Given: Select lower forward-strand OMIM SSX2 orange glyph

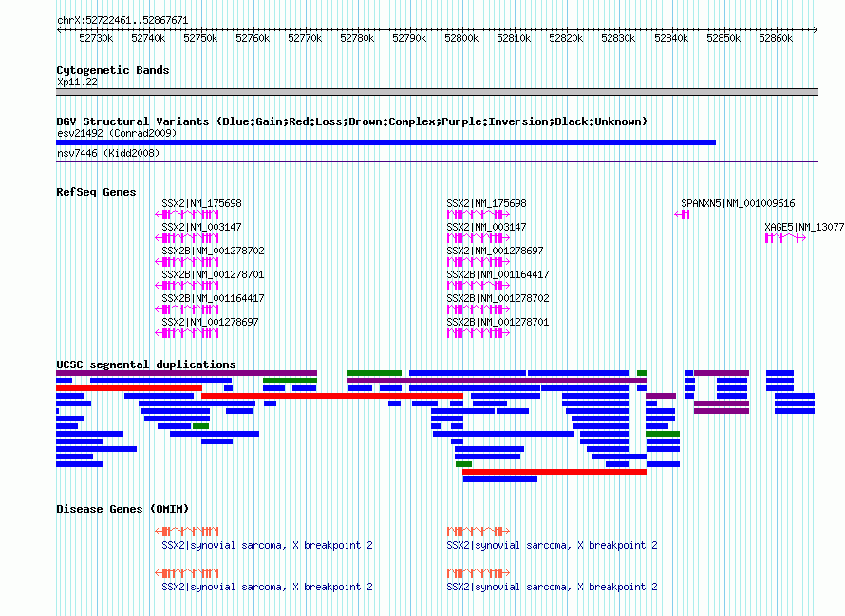Looking at the screenshot, I should (479, 573).
